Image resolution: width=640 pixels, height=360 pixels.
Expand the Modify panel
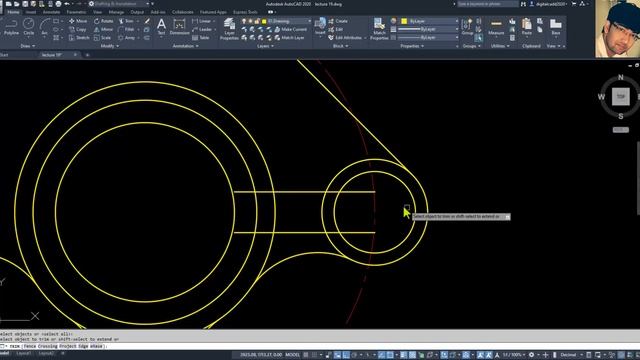point(109,46)
